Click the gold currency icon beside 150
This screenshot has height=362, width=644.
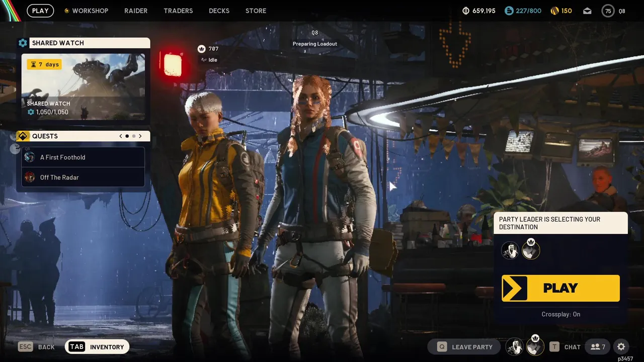pyautogui.click(x=554, y=11)
